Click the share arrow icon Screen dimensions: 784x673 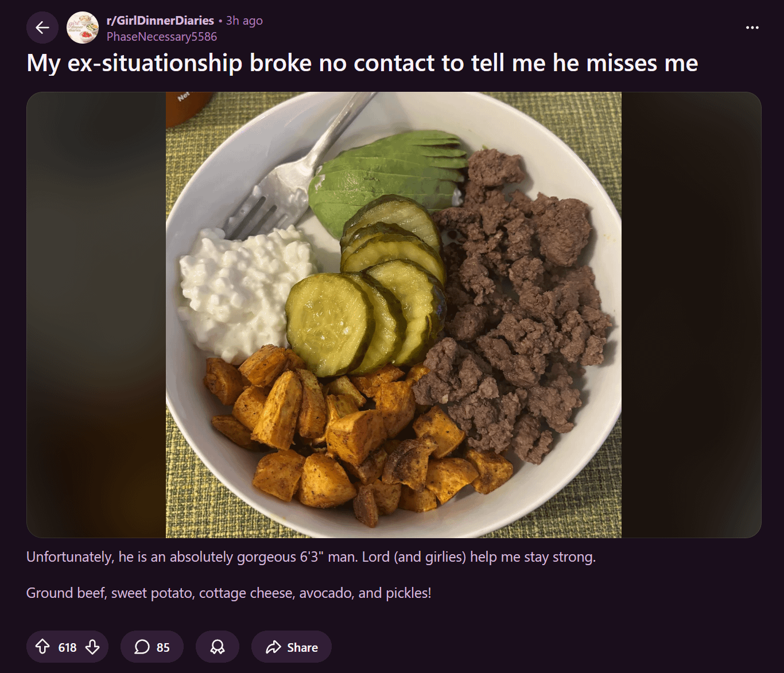click(273, 647)
